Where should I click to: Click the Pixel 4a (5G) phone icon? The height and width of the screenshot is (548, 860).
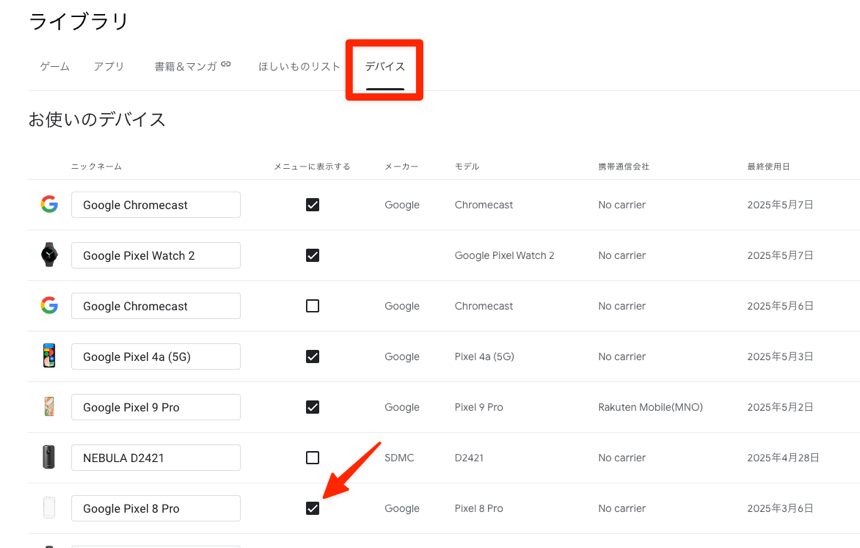(49, 356)
